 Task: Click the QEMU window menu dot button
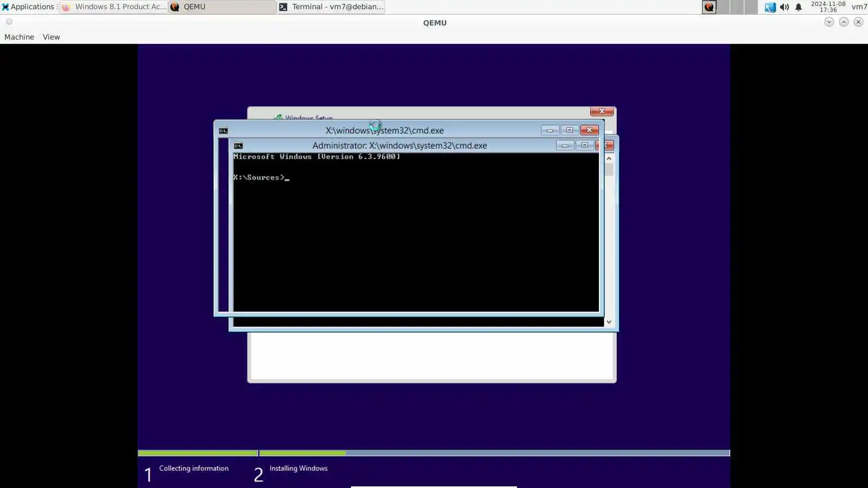[x=9, y=22]
